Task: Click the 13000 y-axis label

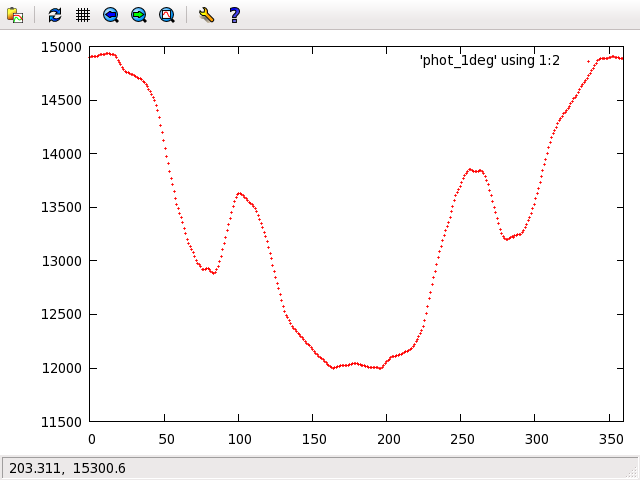Action: click(61, 261)
